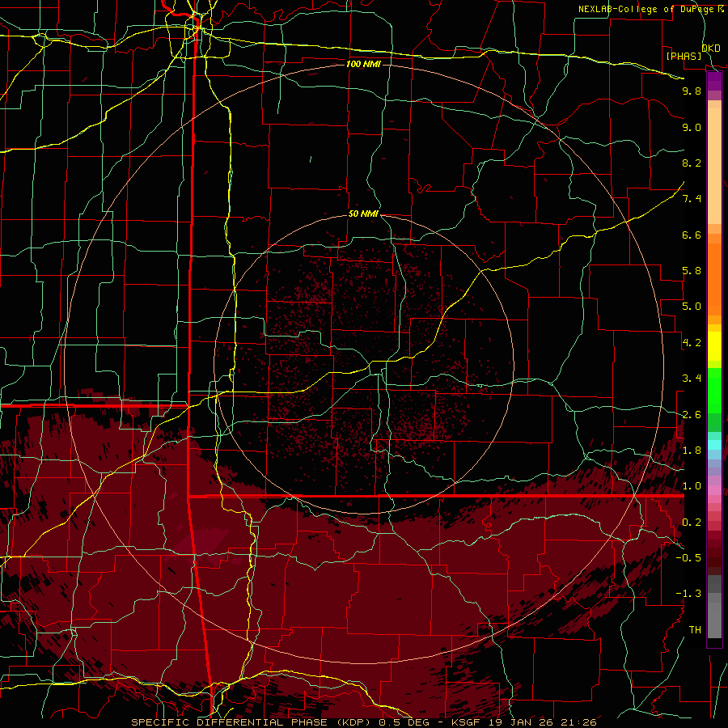The height and width of the screenshot is (728, 728).
Task: Click the [PHAS] scale header
Action: 684,56
